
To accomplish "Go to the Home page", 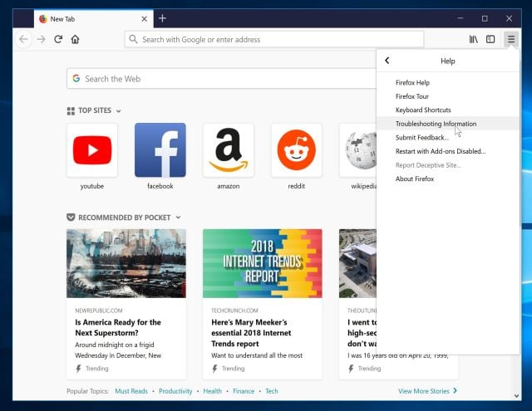I will (x=75, y=39).
